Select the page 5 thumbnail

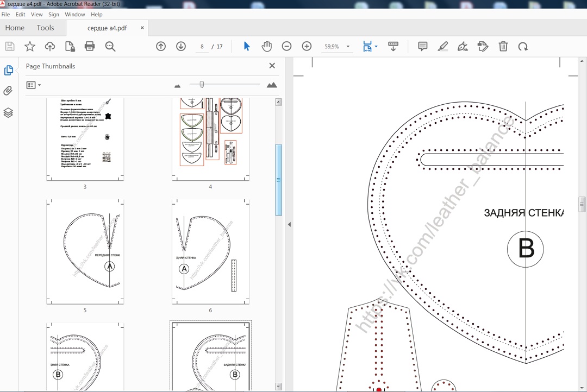point(85,251)
